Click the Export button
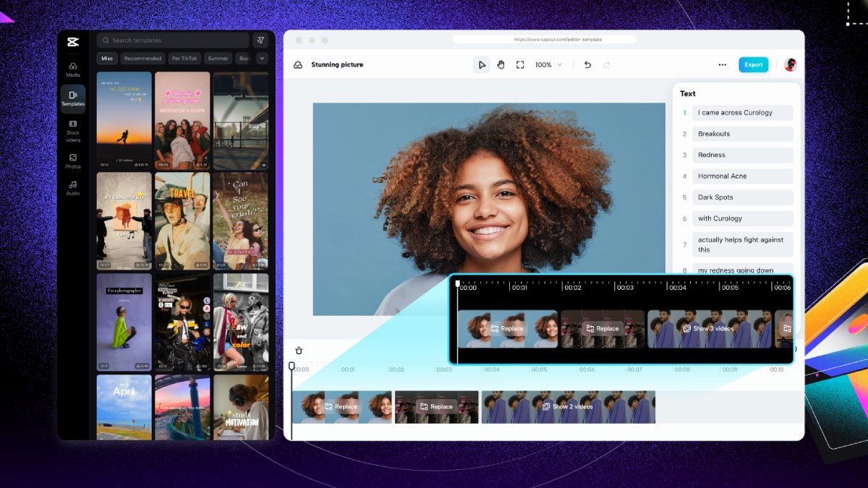 click(753, 65)
